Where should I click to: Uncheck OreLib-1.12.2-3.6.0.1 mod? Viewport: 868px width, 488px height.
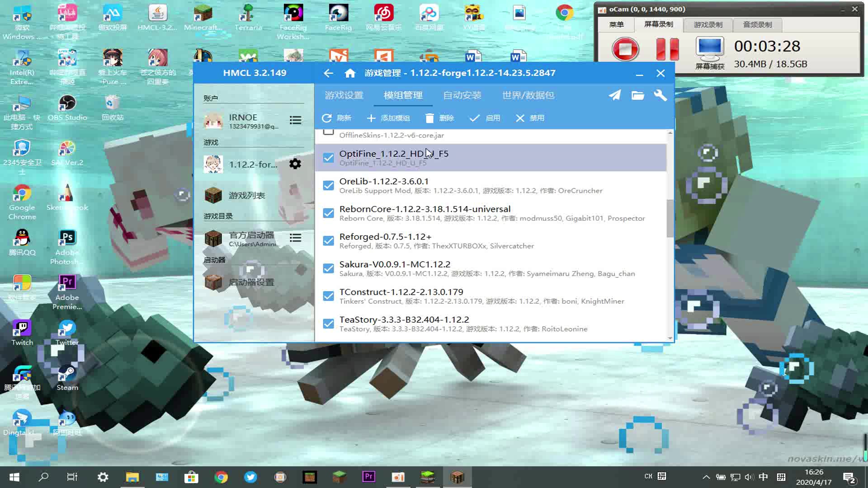tap(329, 185)
